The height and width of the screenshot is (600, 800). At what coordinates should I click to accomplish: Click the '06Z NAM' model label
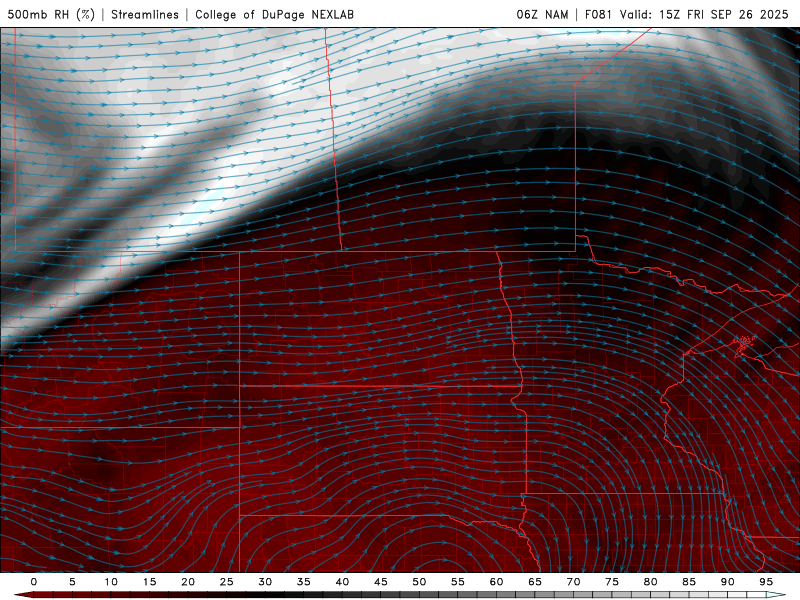point(542,14)
